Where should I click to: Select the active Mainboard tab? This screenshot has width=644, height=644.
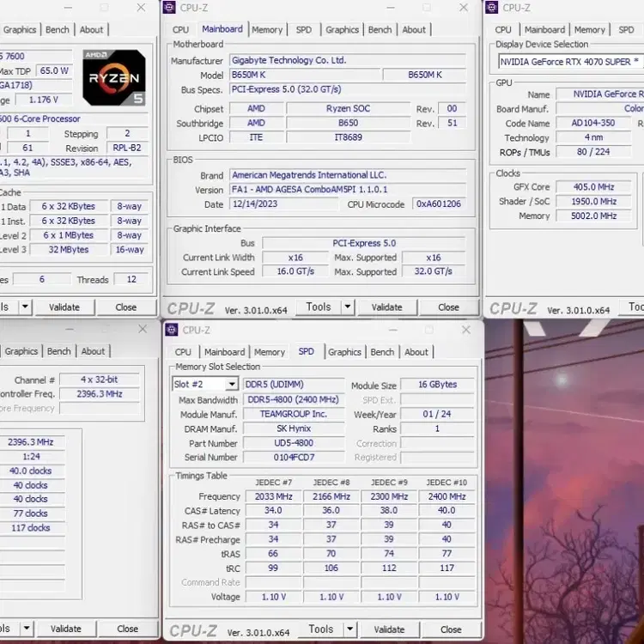(222, 29)
